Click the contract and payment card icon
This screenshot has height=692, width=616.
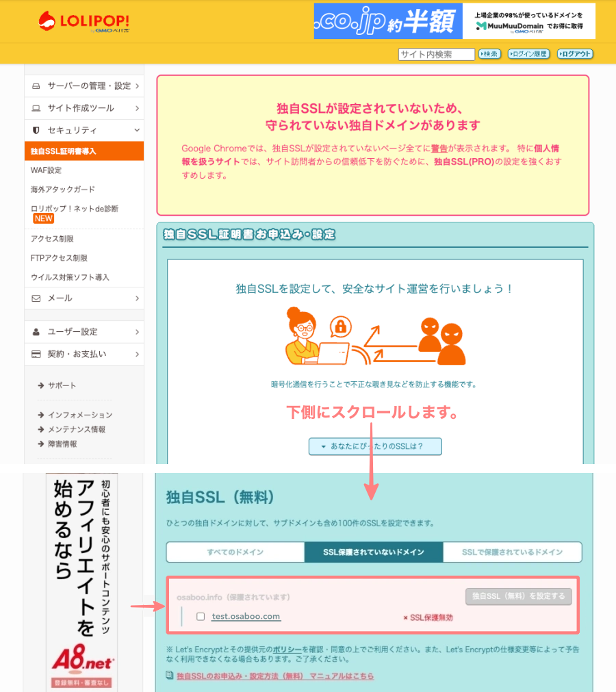(x=36, y=355)
